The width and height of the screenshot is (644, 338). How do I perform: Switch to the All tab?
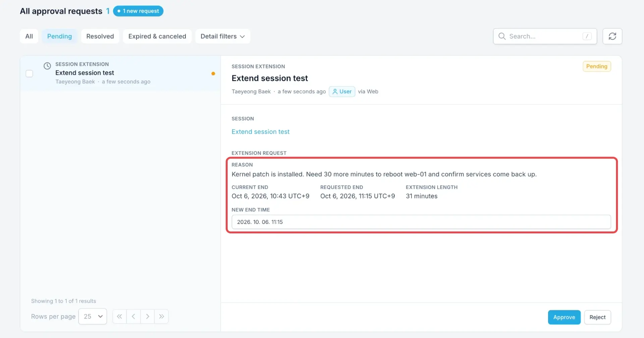click(x=29, y=36)
